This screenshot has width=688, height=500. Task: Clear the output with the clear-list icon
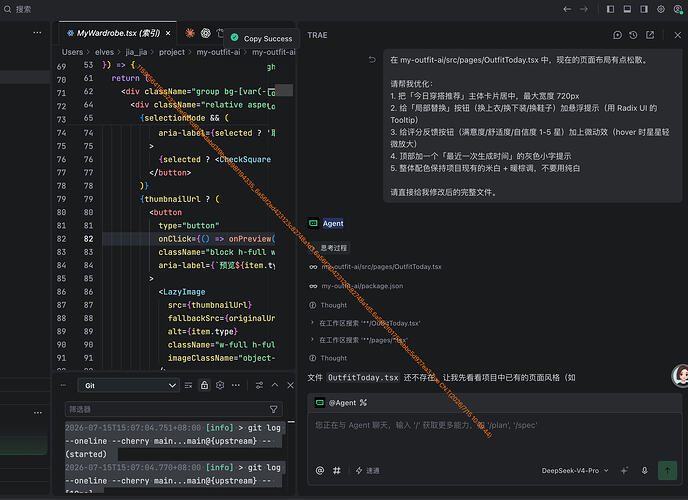click(x=188, y=386)
